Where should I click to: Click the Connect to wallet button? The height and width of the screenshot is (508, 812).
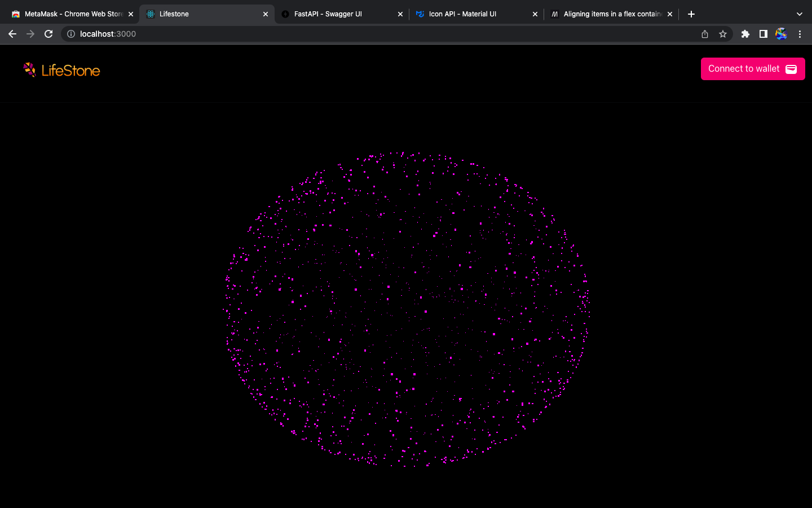[x=753, y=69]
